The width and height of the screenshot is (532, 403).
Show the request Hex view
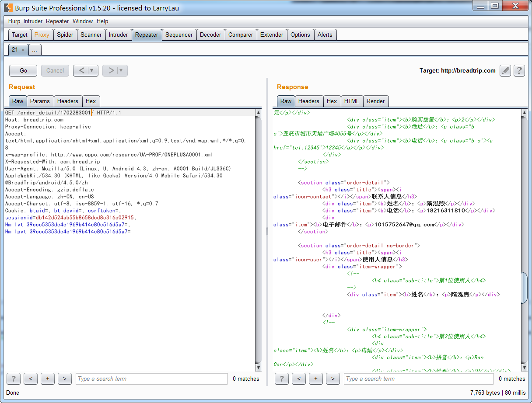(91, 101)
